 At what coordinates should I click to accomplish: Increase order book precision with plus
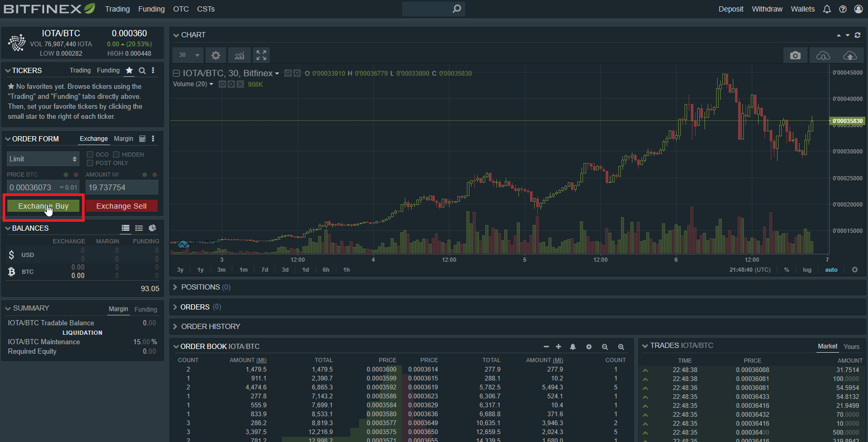coord(558,347)
